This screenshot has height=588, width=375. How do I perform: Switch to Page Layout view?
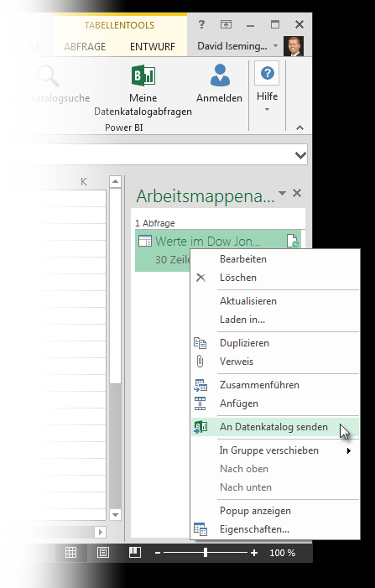point(102,553)
